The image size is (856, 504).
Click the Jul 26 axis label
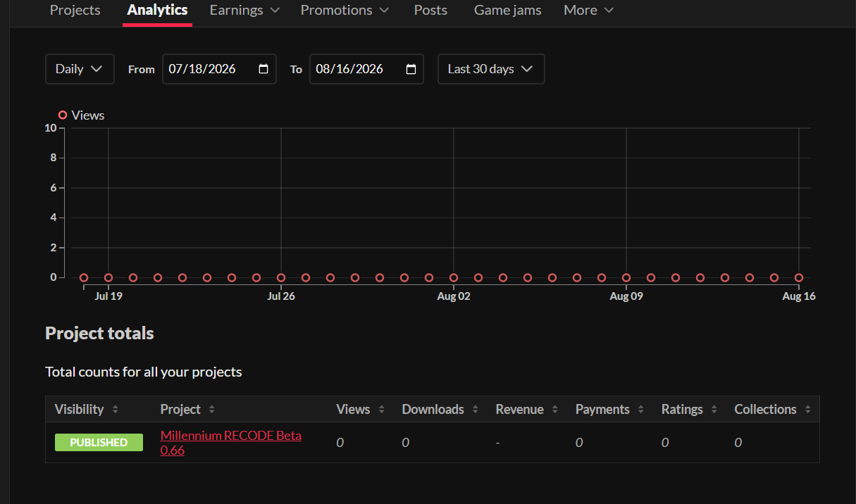point(281,296)
